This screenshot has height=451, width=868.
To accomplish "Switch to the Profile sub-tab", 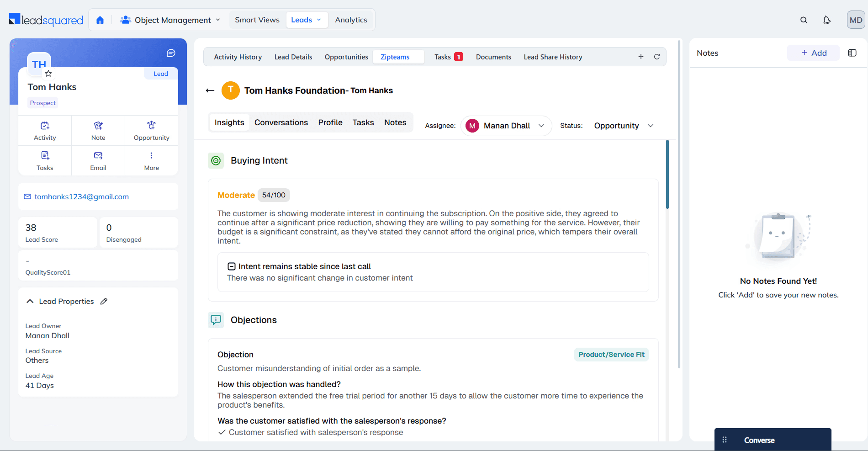I will 330,122.
